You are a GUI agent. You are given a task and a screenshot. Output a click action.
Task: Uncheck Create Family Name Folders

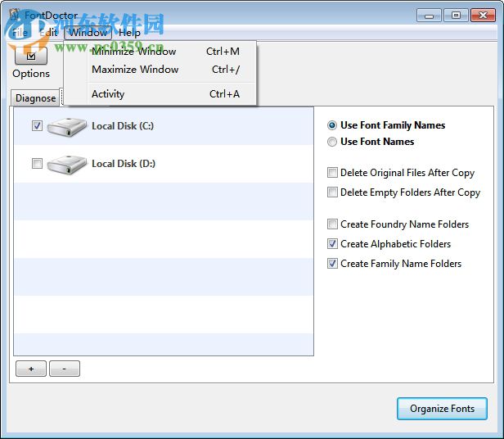point(332,263)
